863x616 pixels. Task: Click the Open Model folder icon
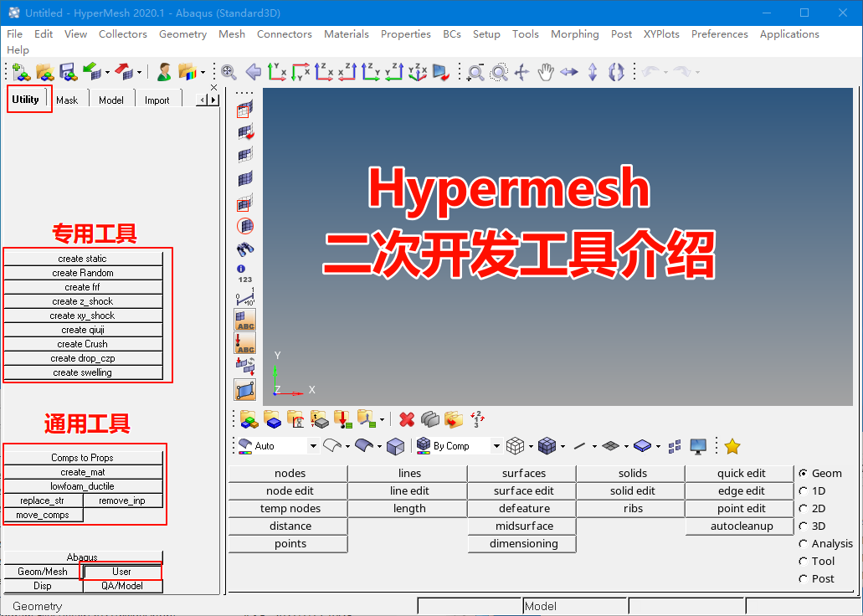(x=45, y=72)
